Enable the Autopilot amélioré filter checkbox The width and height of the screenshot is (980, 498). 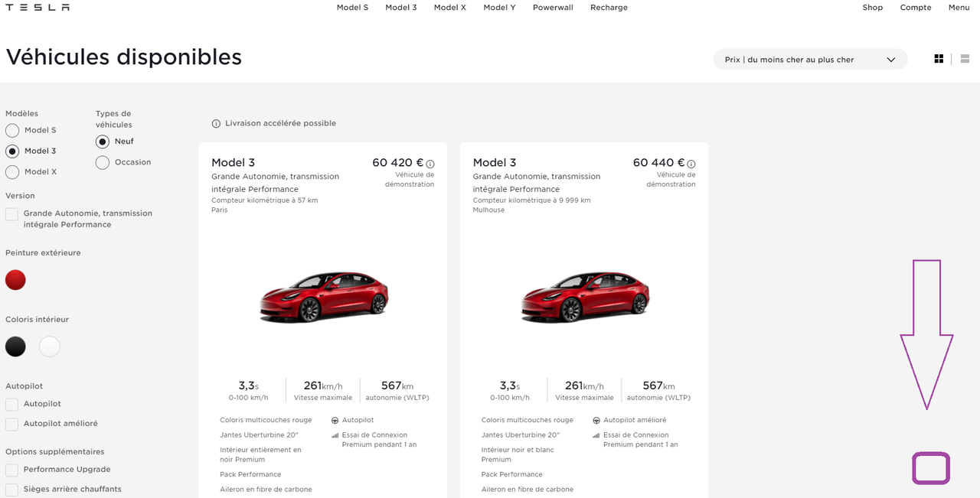[x=11, y=424]
